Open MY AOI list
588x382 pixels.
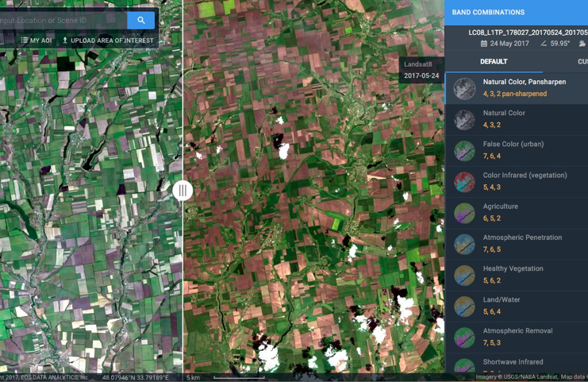click(37, 41)
